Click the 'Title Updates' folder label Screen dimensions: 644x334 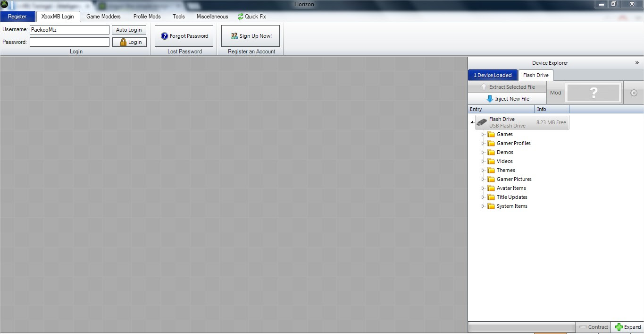pos(512,197)
